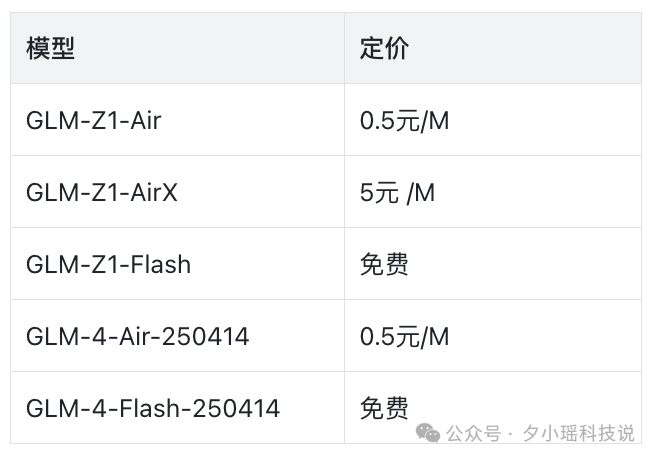The width and height of the screenshot is (656, 460).
Task: Click the 公众号 watermark text
Action: (474, 433)
